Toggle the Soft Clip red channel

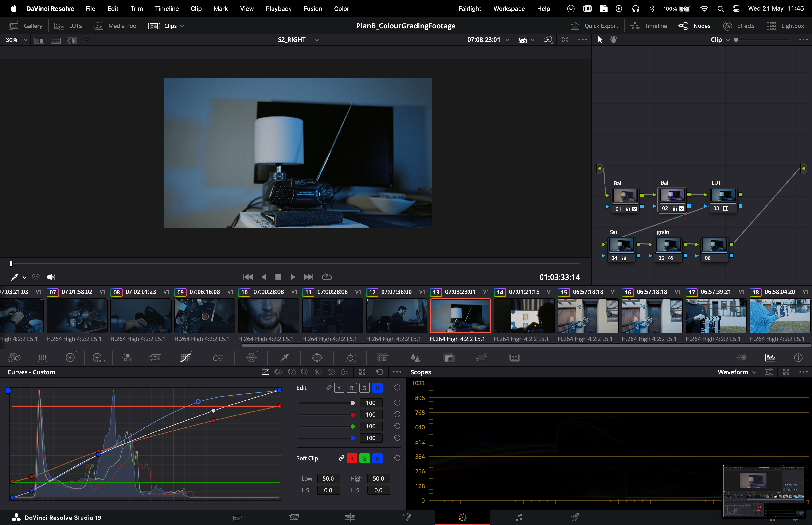[x=352, y=458]
